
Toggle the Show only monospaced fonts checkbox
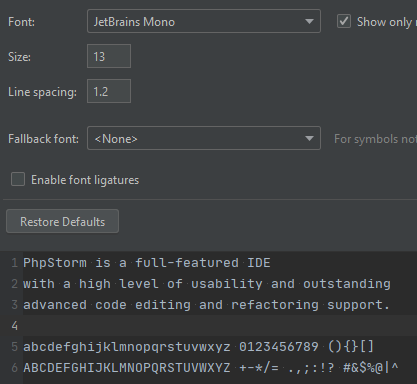click(344, 21)
